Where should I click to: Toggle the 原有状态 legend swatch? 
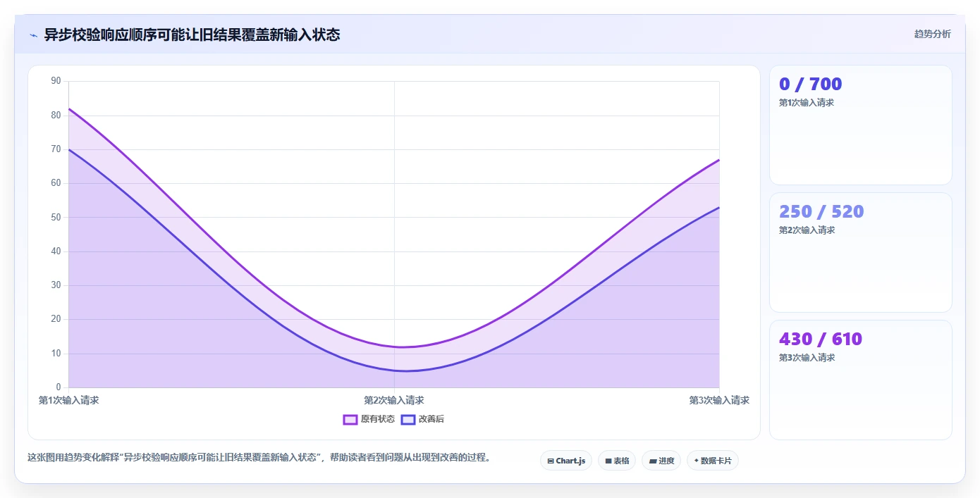coord(350,419)
